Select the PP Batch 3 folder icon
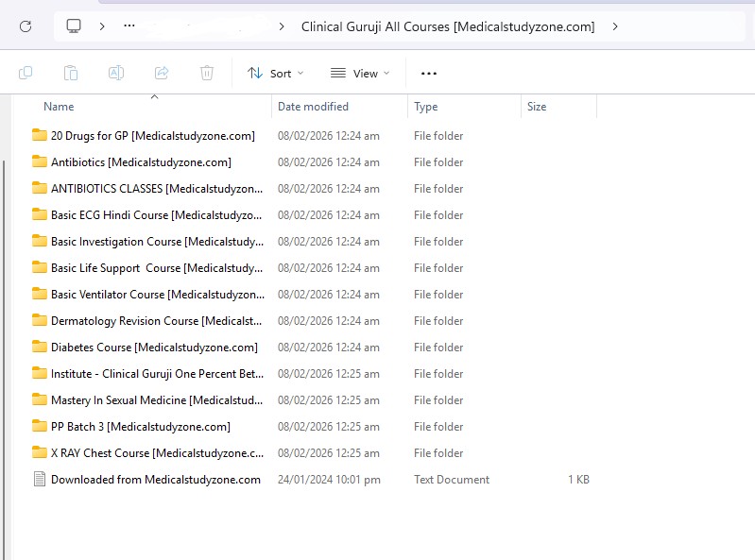 pos(40,426)
